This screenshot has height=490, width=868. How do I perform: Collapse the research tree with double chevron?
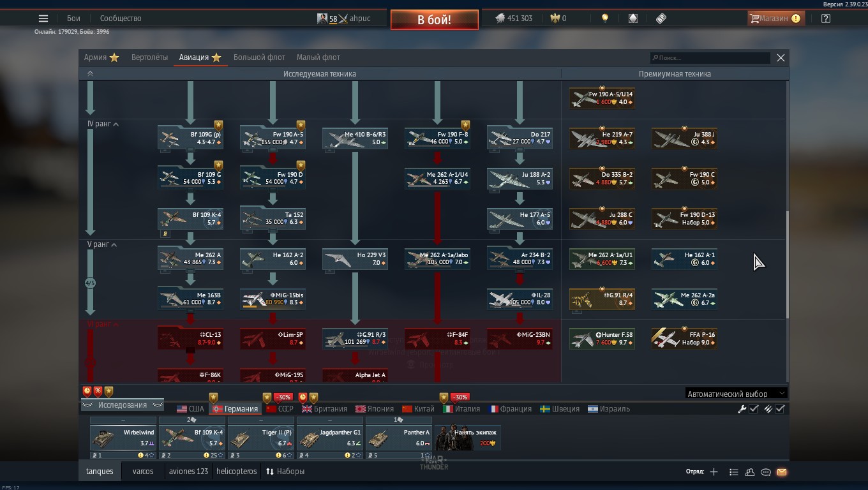[x=90, y=73]
